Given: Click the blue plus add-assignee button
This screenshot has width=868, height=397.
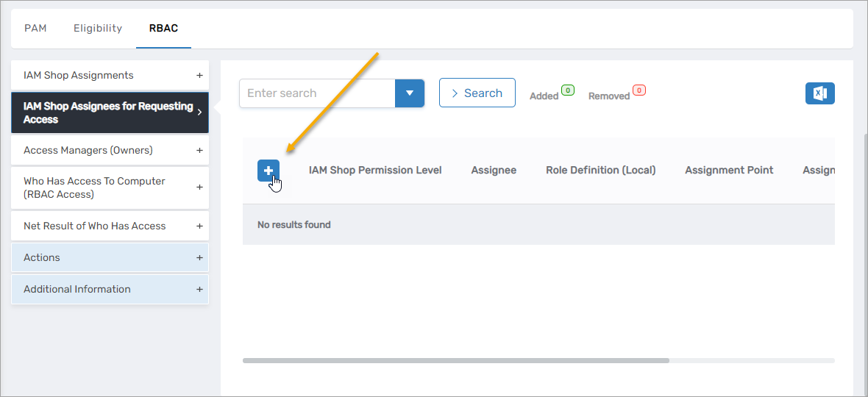Looking at the screenshot, I should pos(268,171).
